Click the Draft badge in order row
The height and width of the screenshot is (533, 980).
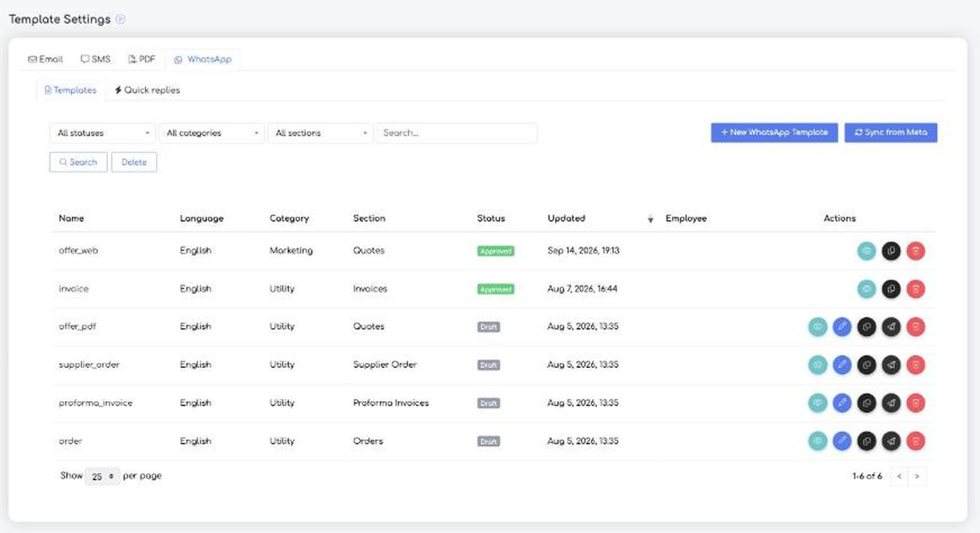pos(488,441)
